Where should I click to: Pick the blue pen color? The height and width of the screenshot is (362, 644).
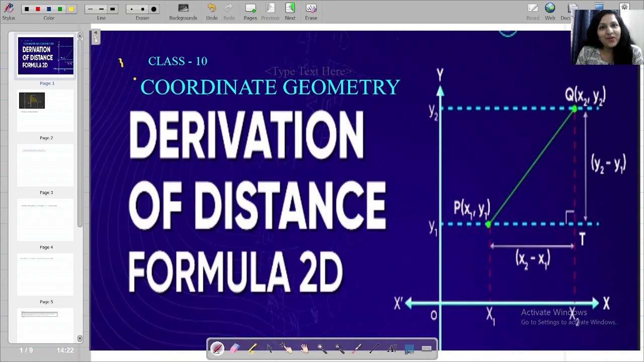point(49,9)
